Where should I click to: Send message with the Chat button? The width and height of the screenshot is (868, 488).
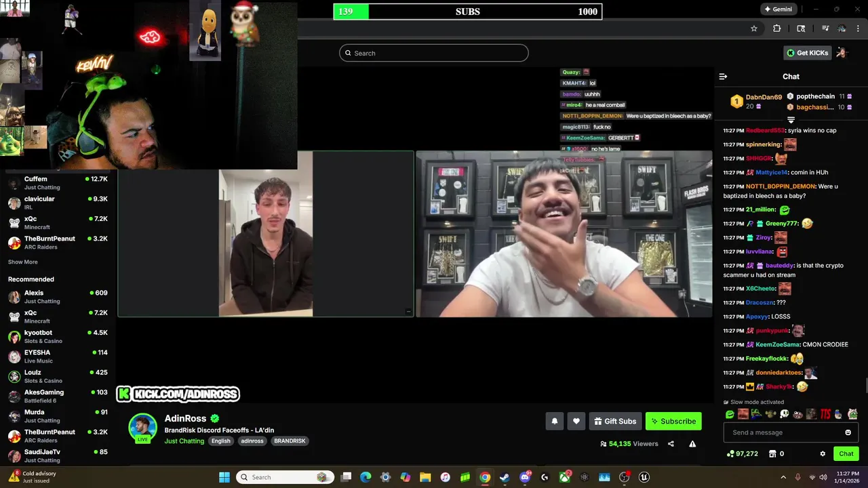(846, 454)
